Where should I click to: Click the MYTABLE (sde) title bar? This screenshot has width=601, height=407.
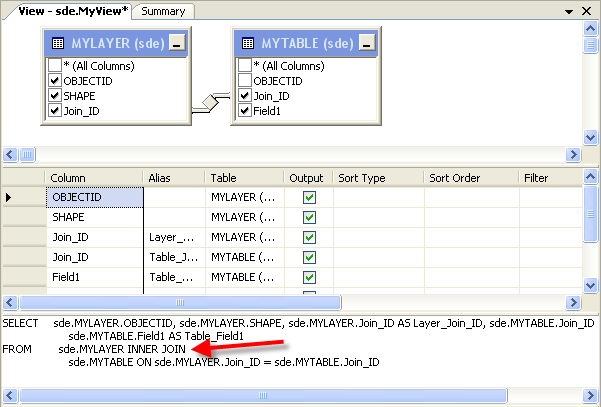[x=306, y=43]
